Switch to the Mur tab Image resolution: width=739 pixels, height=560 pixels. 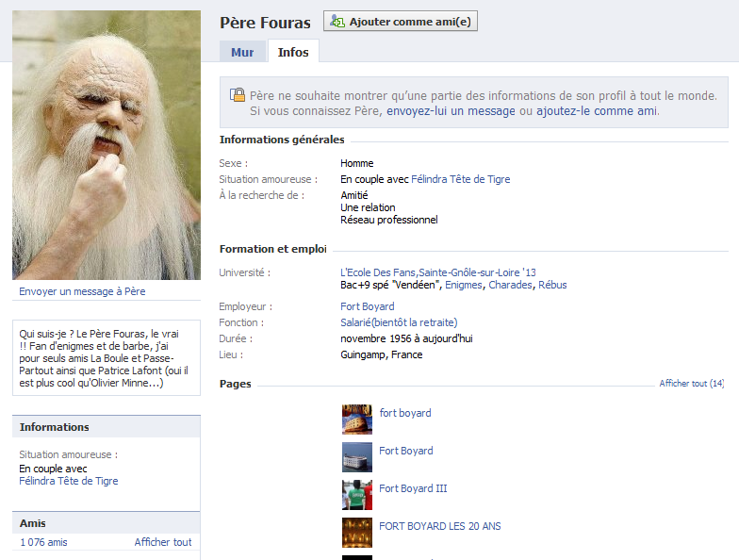(x=242, y=52)
